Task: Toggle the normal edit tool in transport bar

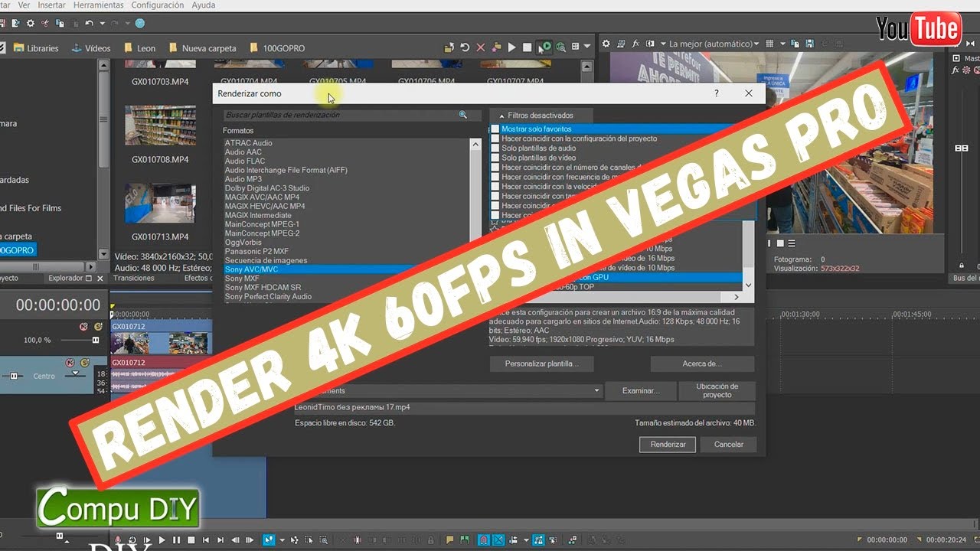Action: click(x=269, y=540)
